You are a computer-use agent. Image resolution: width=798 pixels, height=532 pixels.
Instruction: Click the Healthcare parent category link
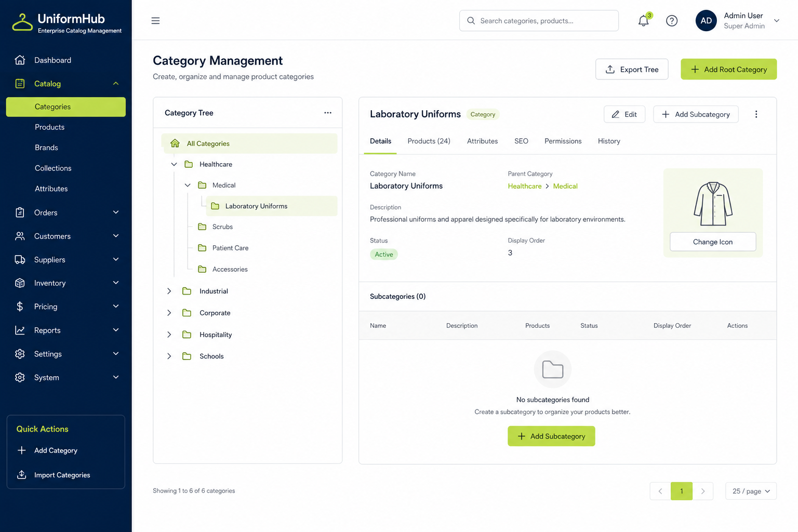525,186
